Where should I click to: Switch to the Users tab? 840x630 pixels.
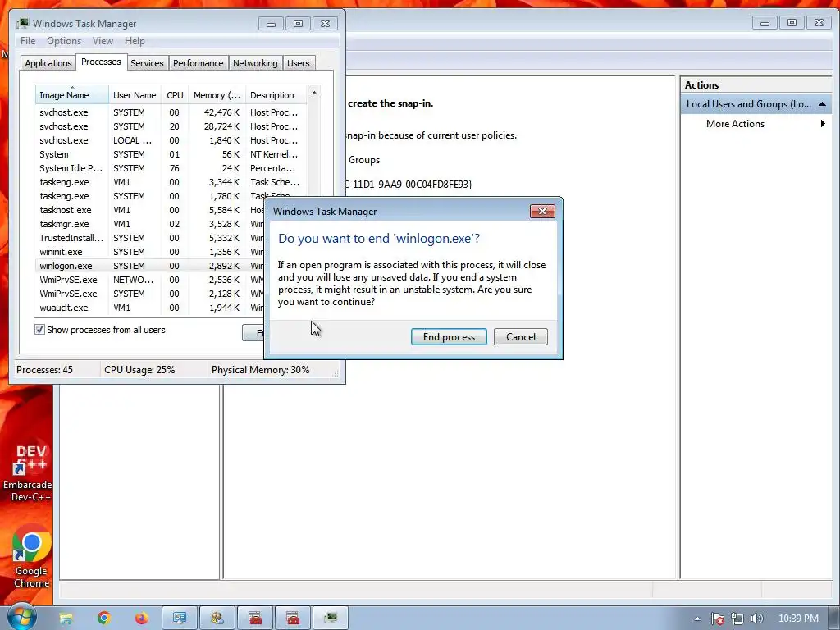click(299, 63)
